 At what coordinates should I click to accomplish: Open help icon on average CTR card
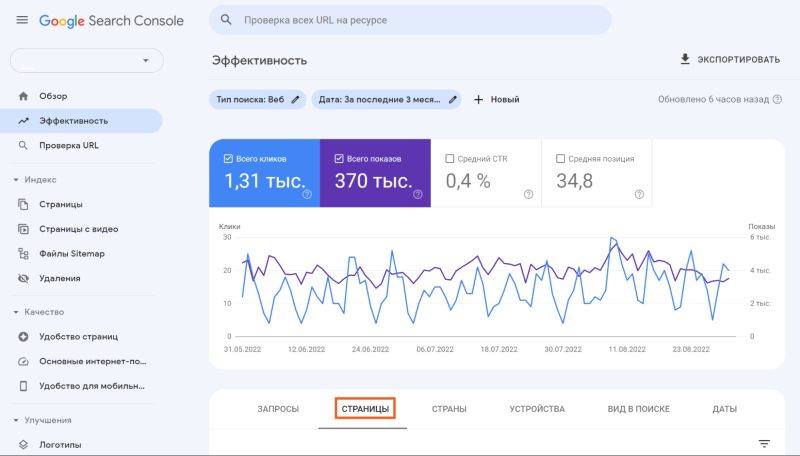(x=528, y=194)
